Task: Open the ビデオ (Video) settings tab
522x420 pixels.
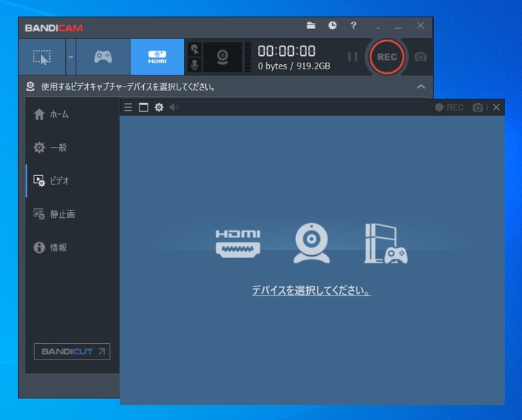Action: point(72,181)
